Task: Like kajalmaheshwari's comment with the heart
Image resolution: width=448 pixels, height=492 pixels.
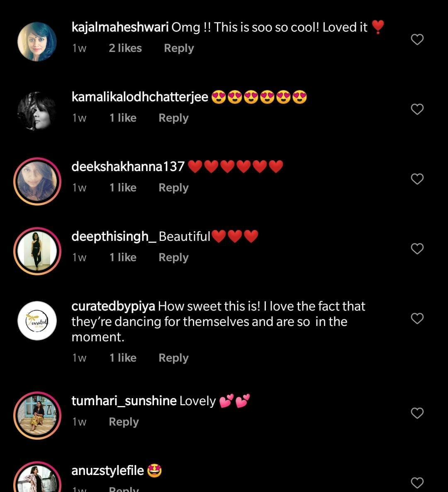Action: pyautogui.click(x=417, y=39)
